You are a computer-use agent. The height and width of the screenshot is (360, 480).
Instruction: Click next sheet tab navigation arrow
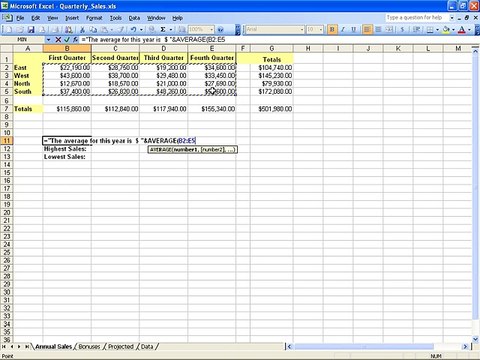point(19,347)
